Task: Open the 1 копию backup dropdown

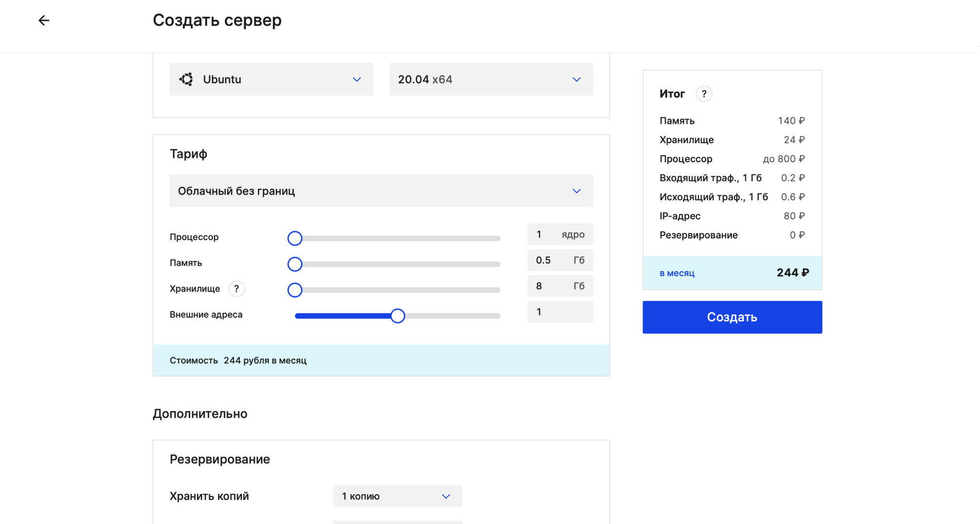Action: [397, 496]
